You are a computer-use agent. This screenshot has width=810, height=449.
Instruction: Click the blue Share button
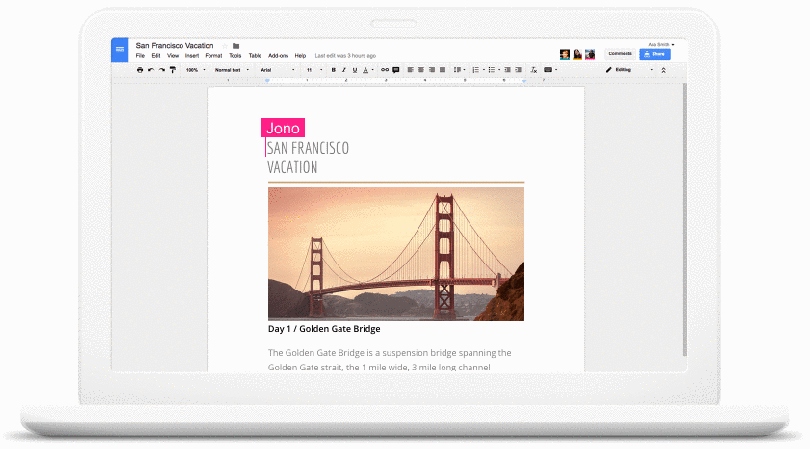(655, 54)
